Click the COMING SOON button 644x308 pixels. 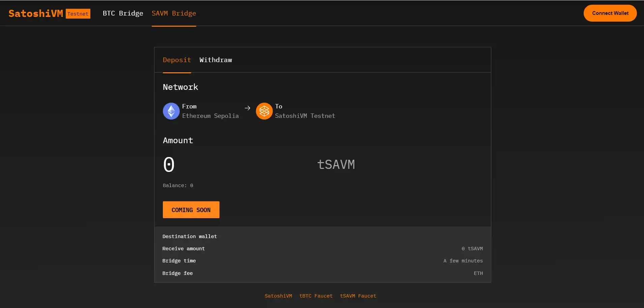point(191,210)
